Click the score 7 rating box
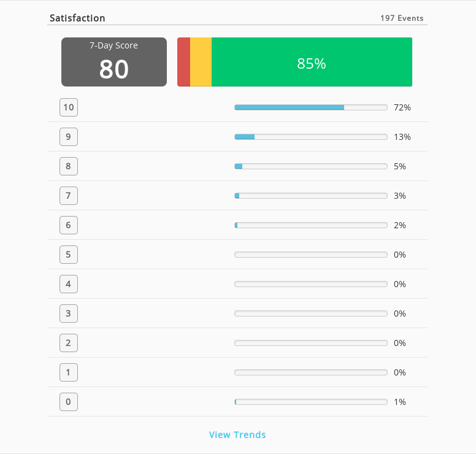The image size is (476, 454). (x=69, y=196)
